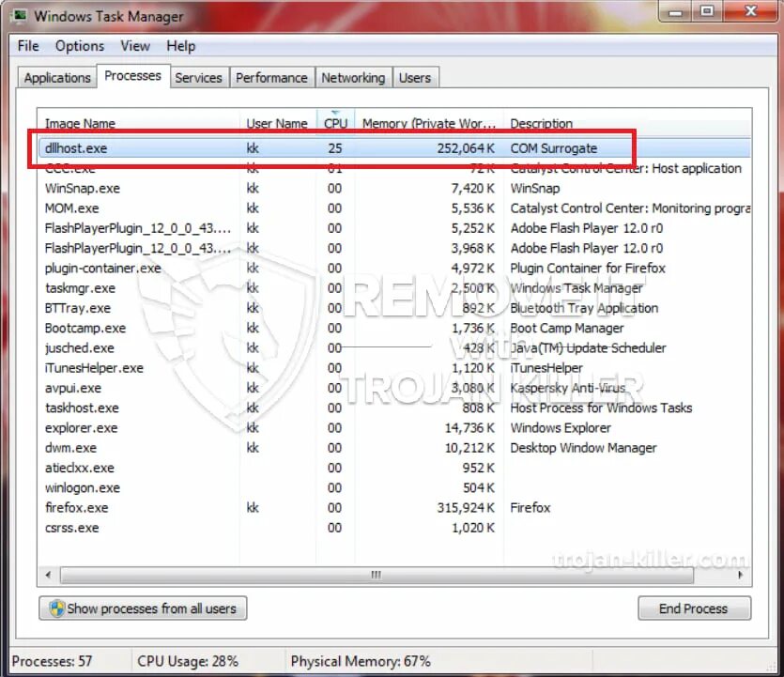Sort by Description column header
The image size is (784, 677).
tap(627, 123)
